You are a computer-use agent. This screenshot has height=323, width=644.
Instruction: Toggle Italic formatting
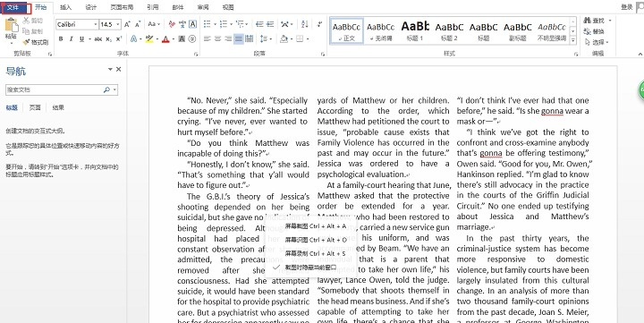(71, 39)
